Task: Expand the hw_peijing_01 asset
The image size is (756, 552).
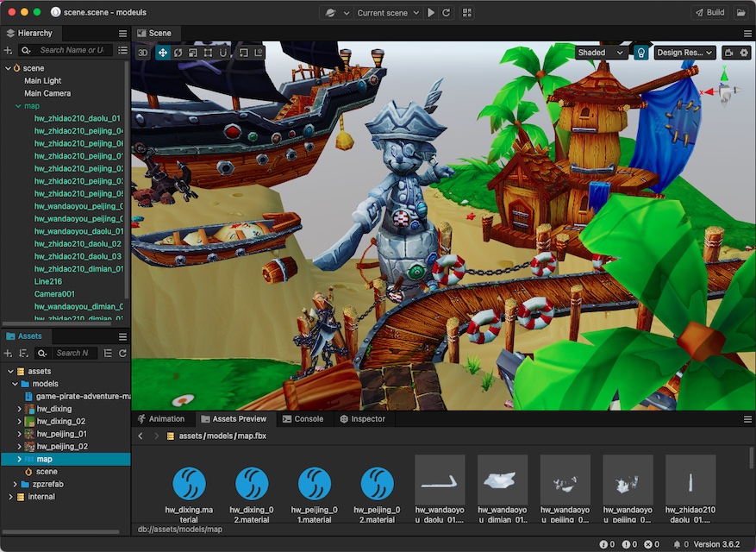Action: pyautogui.click(x=19, y=434)
